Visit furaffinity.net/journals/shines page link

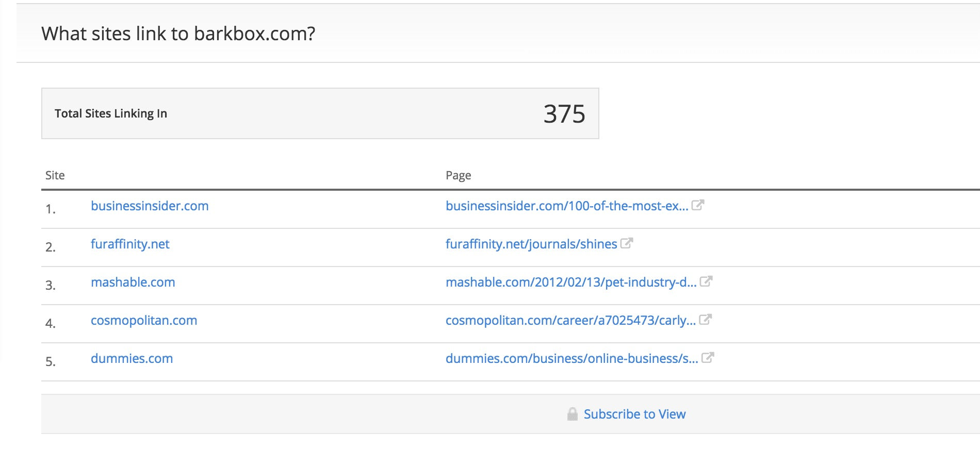coord(531,244)
